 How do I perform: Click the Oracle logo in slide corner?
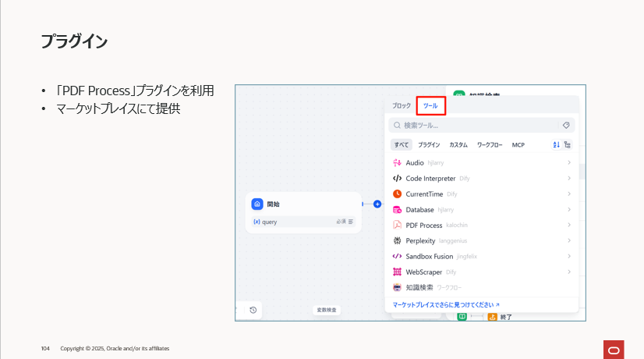point(614,350)
